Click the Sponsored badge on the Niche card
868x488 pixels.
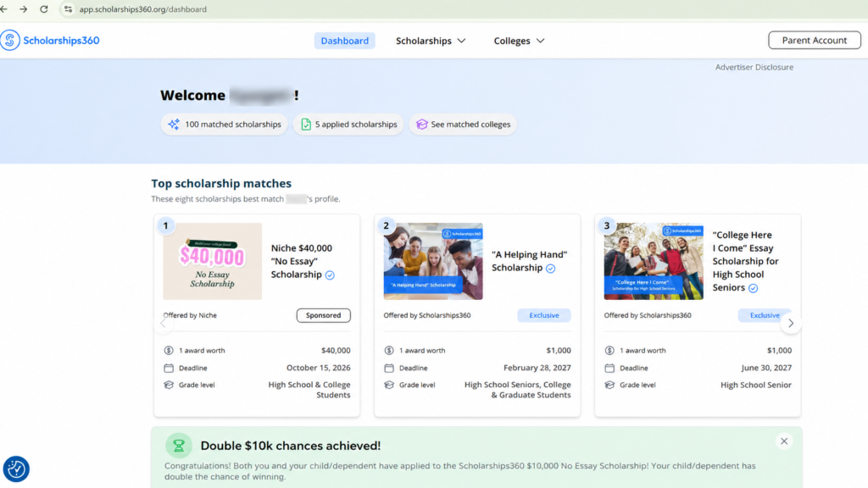pos(323,315)
